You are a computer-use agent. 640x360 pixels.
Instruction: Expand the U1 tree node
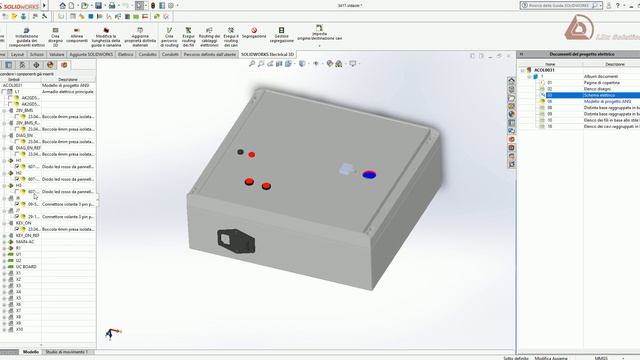point(4,254)
